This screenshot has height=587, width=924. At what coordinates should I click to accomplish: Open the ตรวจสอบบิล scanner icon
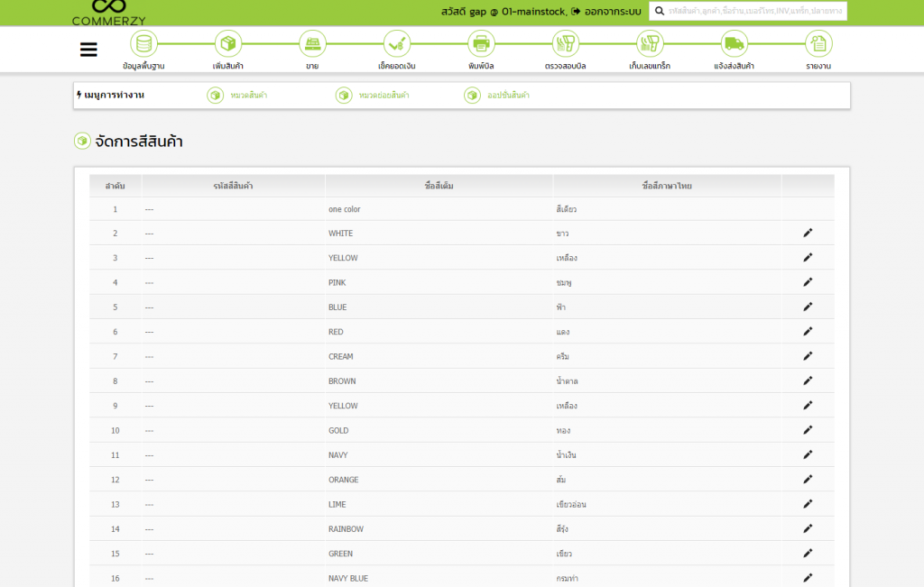(565, 43)
